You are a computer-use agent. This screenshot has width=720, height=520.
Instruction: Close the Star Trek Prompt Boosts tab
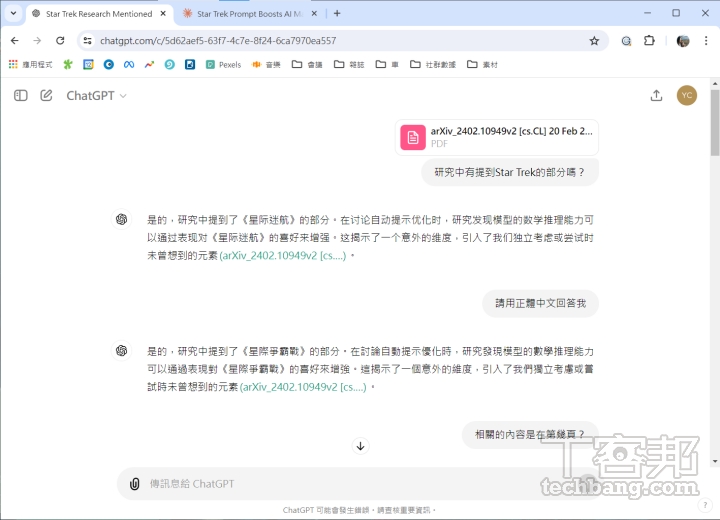click(x=314, y=14)
